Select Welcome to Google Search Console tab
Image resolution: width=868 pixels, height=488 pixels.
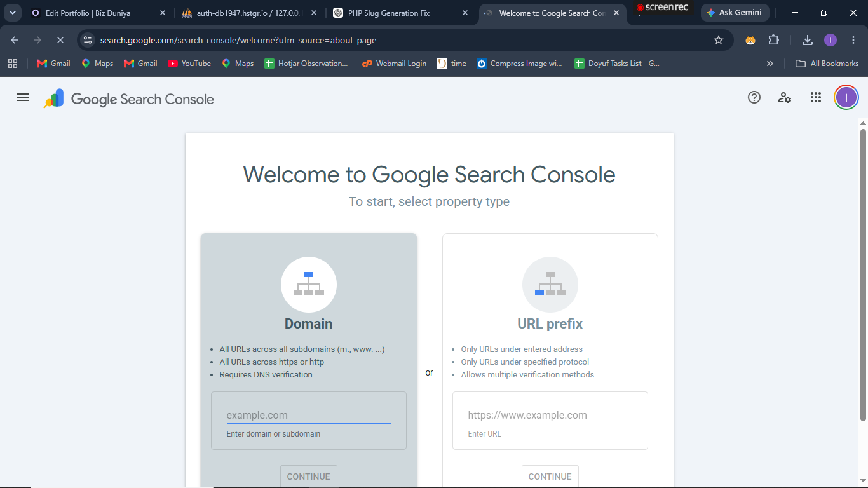click(552, 13)
